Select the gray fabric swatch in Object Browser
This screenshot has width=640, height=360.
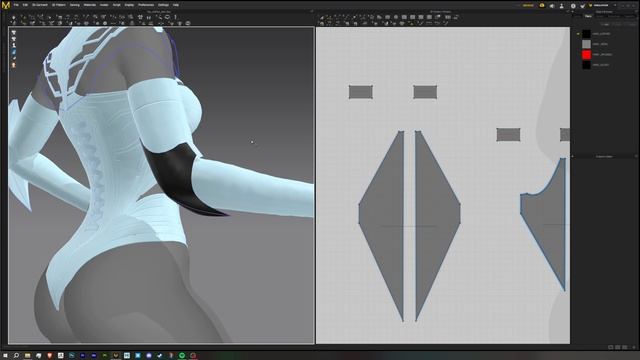tap(586, 44)
